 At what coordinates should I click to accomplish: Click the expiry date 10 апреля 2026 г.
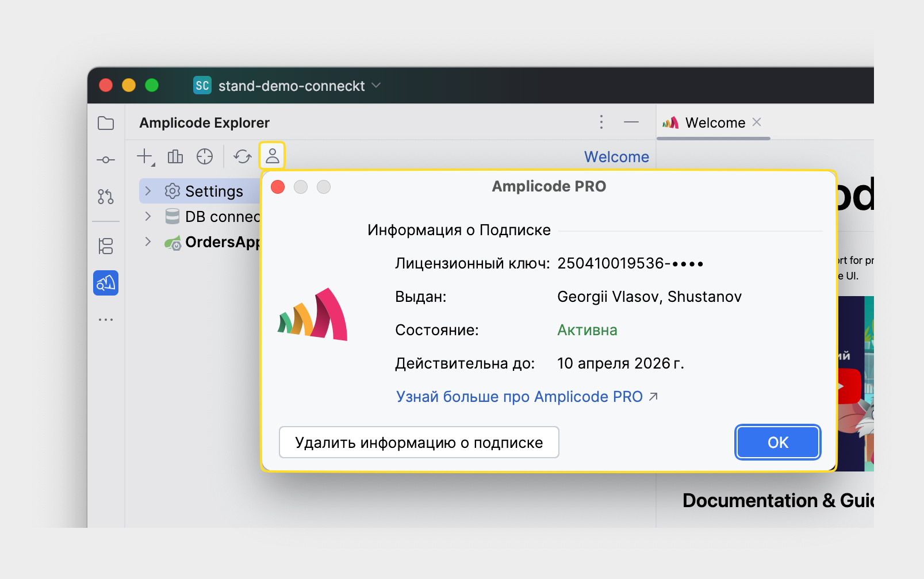point(620,363)
